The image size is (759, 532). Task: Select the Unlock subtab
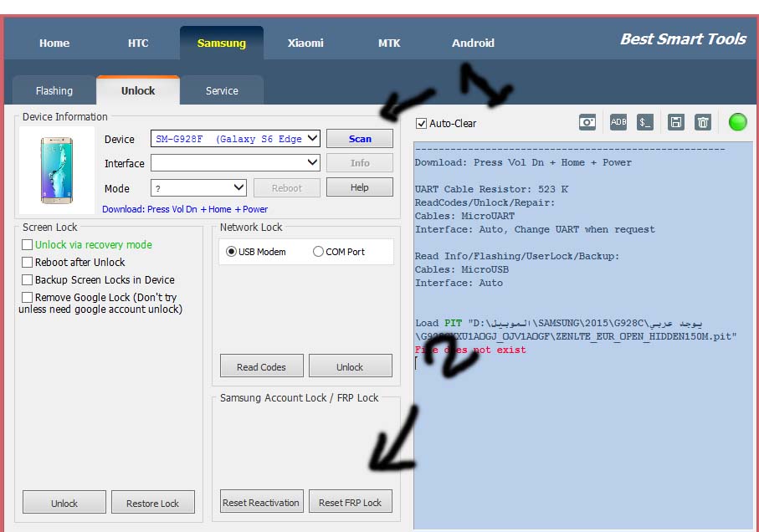[138, 90]
